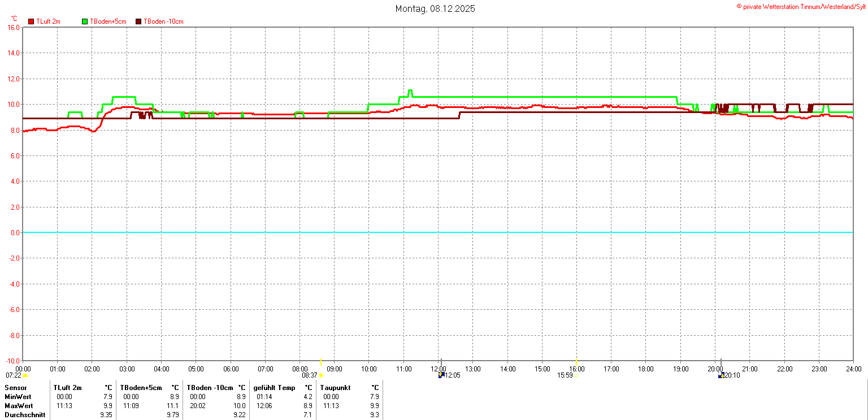Click the 12:00 tick label on the time axis
Viewport: 868px width, 420px height.
coord(438,369)
